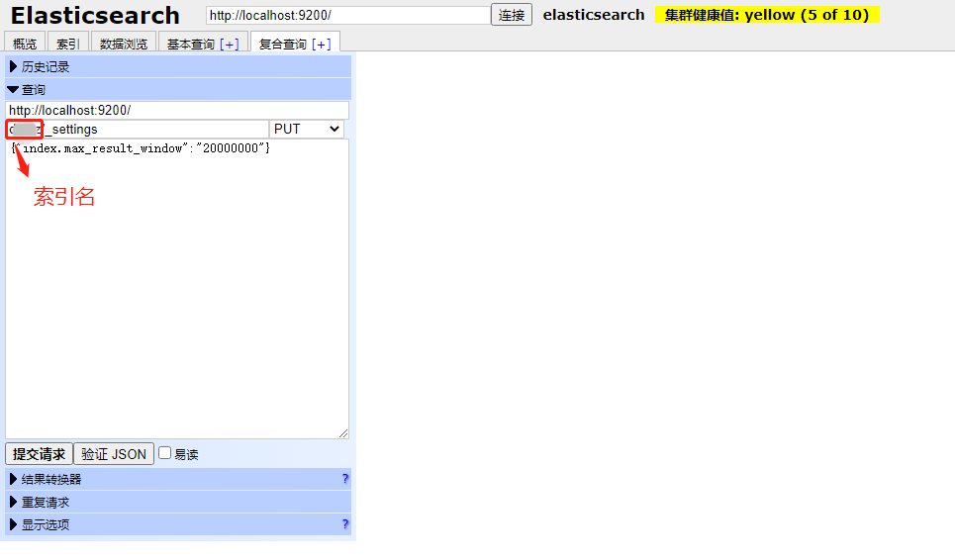Focus the cluster URL field at top

pos(348,15)
